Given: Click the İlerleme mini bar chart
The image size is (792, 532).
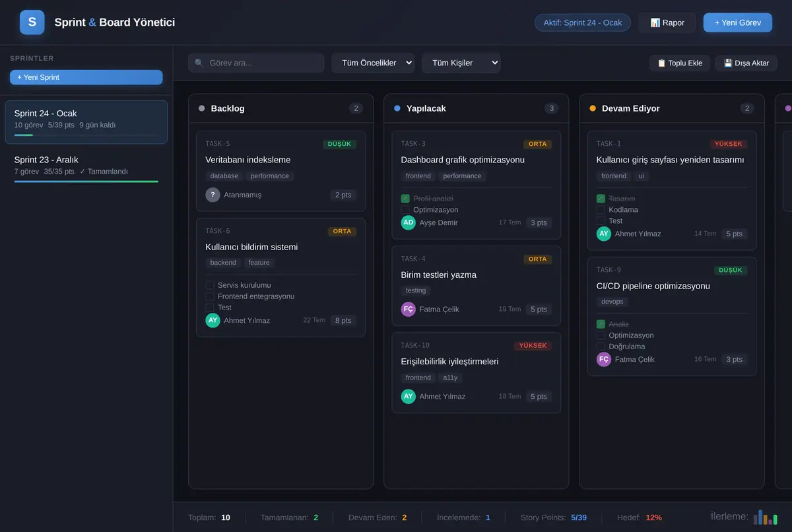Looking at the screenshot, I should coord(765,517).
